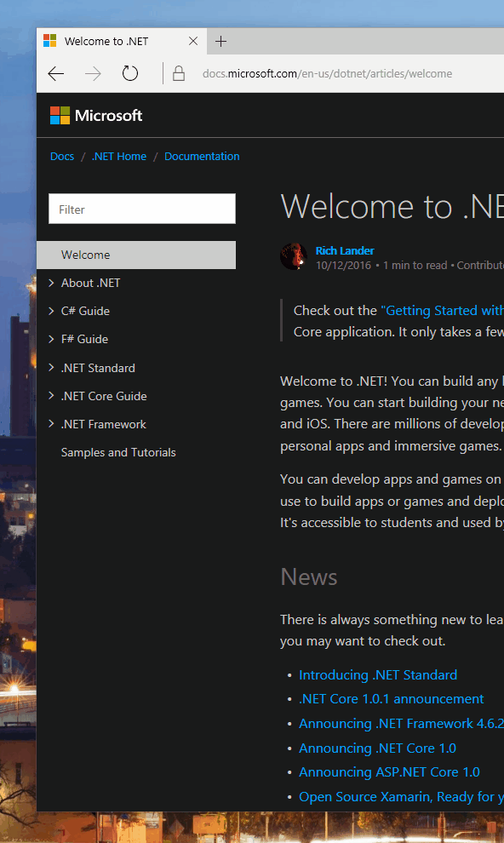Screen dimensions: 504x843
Task: Expand the .NET Standard chevron
Action: click(x=52, y=367)
